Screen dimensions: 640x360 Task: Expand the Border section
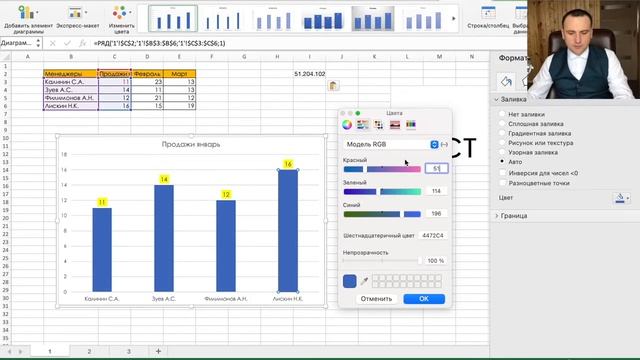(496, 216)
